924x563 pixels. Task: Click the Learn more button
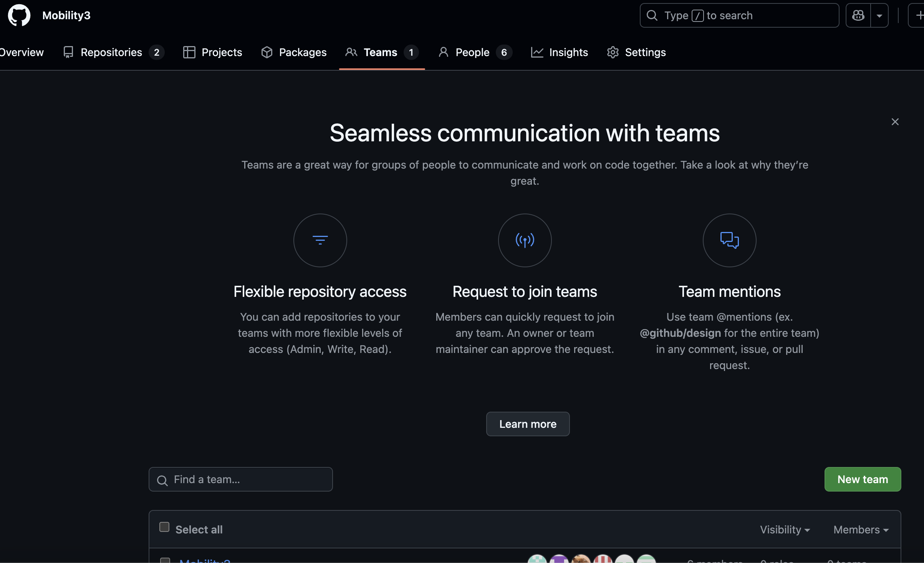click(528, 424)
